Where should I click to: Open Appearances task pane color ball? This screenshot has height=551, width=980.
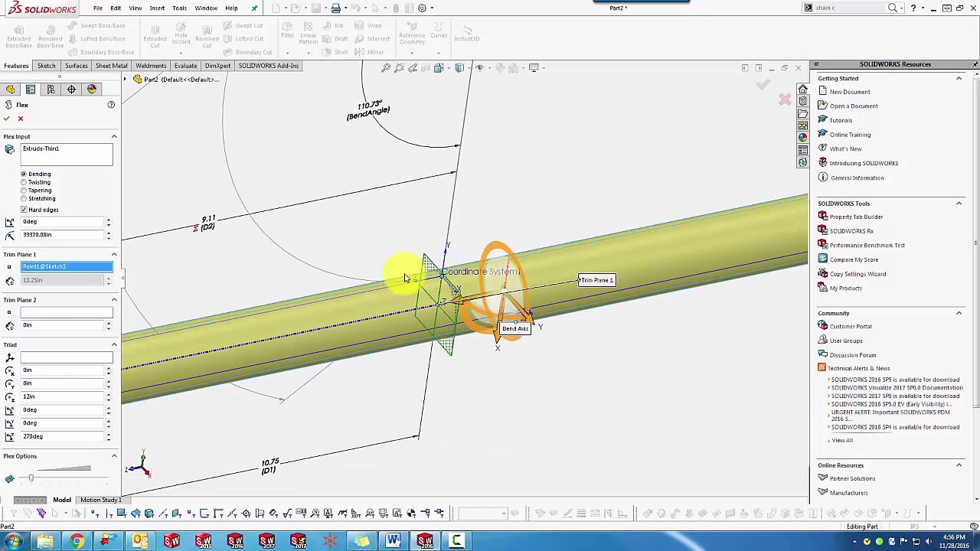802,138
